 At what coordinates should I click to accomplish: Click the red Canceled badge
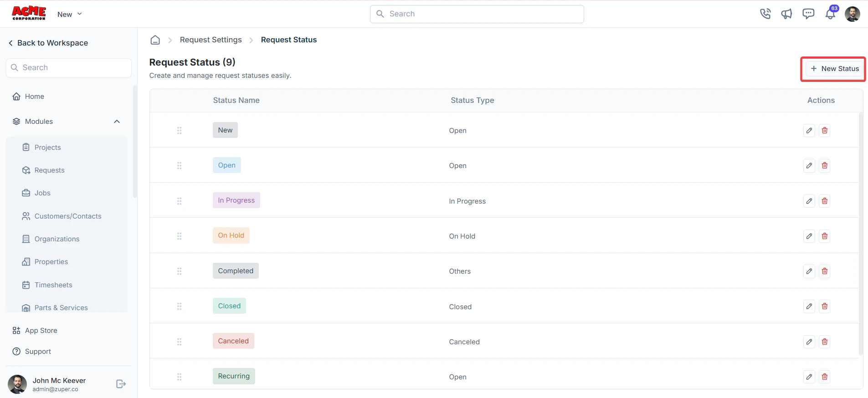[233, 341]
